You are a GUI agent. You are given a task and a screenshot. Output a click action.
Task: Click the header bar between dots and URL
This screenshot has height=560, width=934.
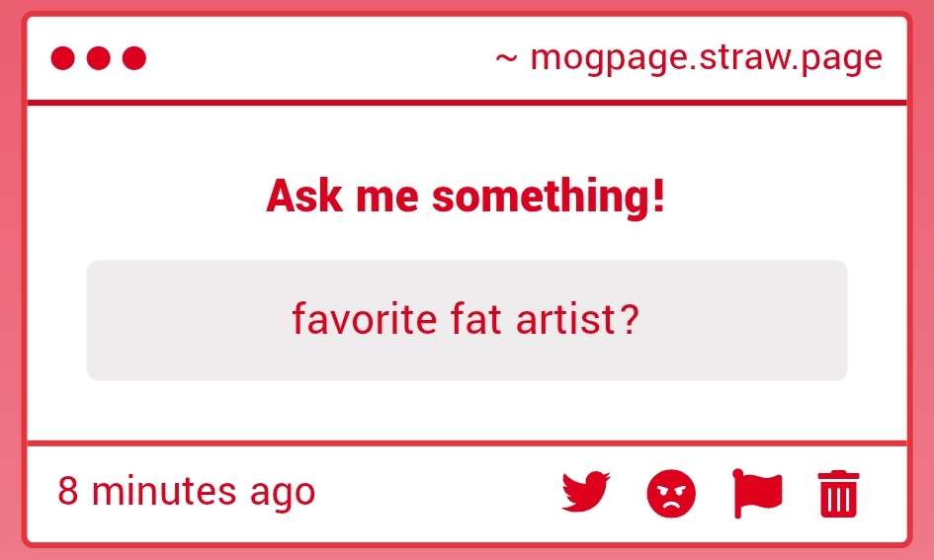(x=316, y=59)
